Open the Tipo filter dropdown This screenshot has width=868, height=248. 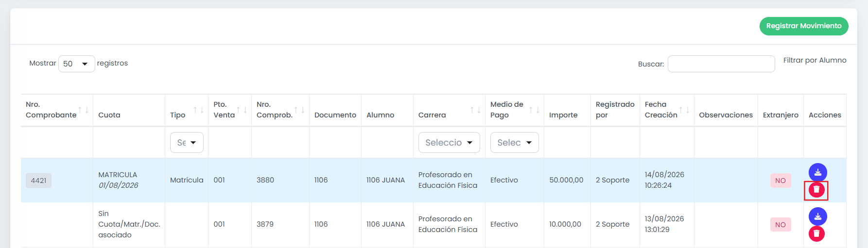click(x=187, y=143)
